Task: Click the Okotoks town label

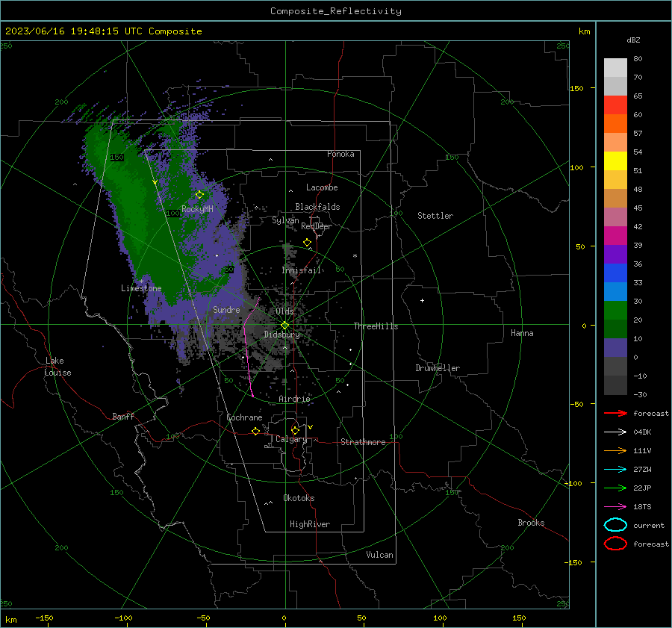Action: tap(299, 498)
